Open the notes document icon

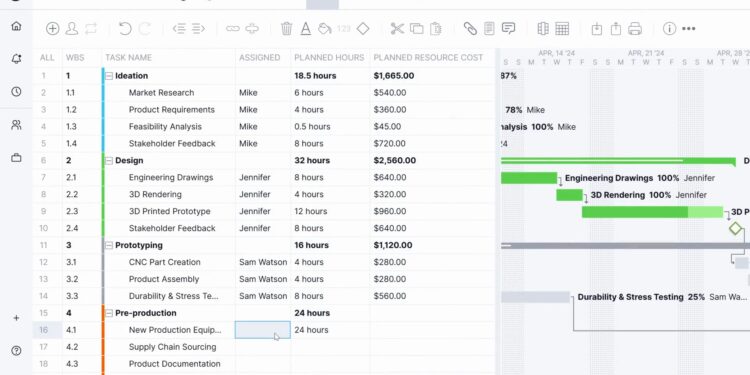pos(489,29)
